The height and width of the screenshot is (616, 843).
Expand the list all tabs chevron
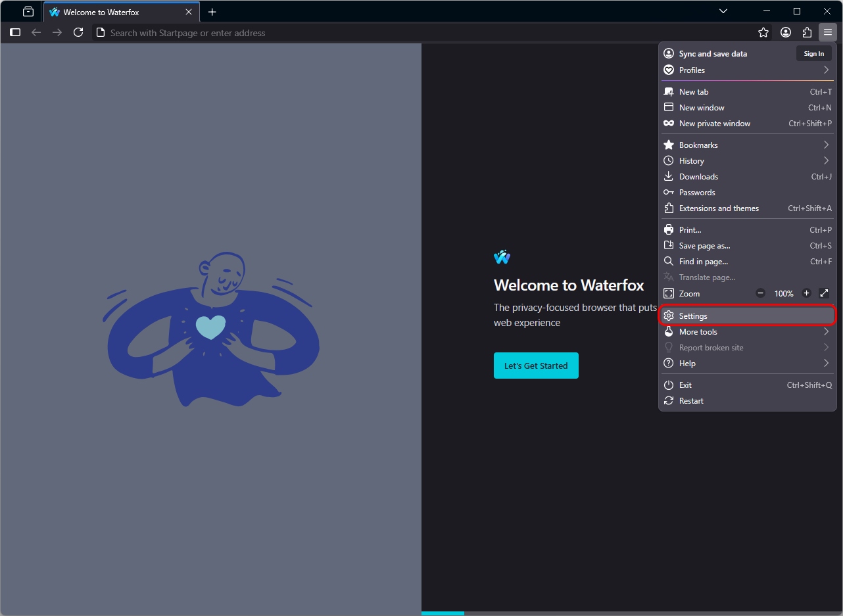[x=723, y=11]
